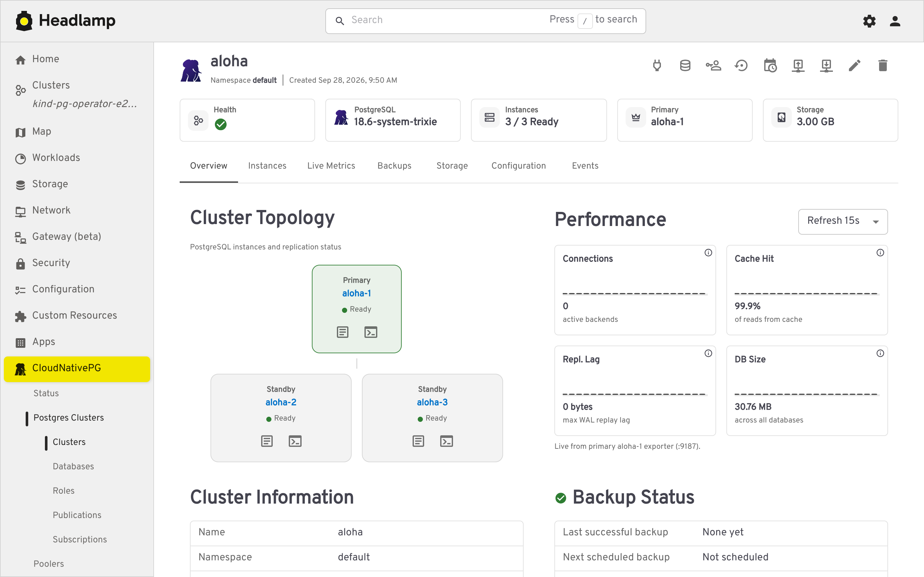Open the aloha-2 standby link
The width and height of the screenshot is (924, 577).
[x=281, y=402]
